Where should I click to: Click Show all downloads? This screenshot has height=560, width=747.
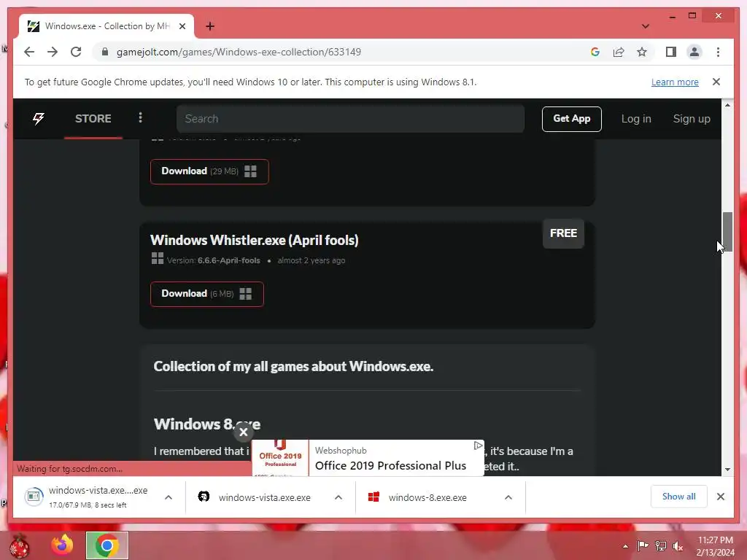[679, 497]
